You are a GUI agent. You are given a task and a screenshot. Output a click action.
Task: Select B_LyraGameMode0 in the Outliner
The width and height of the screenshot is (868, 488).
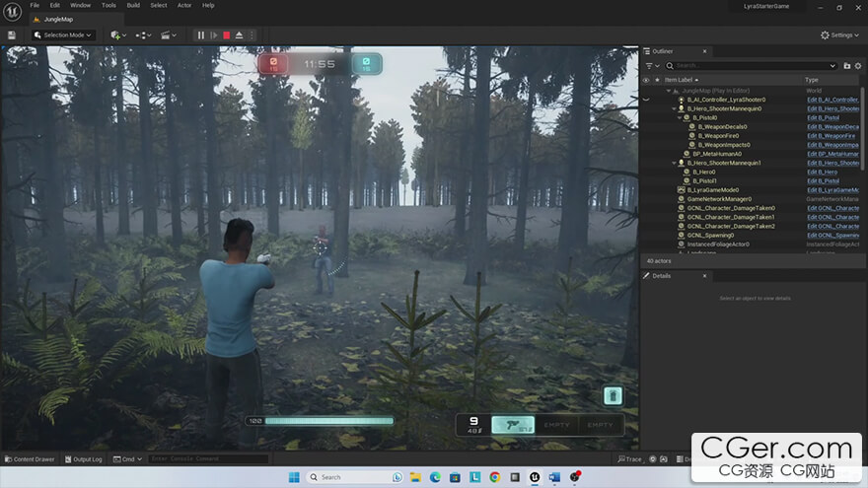click(x=712, y=190)
